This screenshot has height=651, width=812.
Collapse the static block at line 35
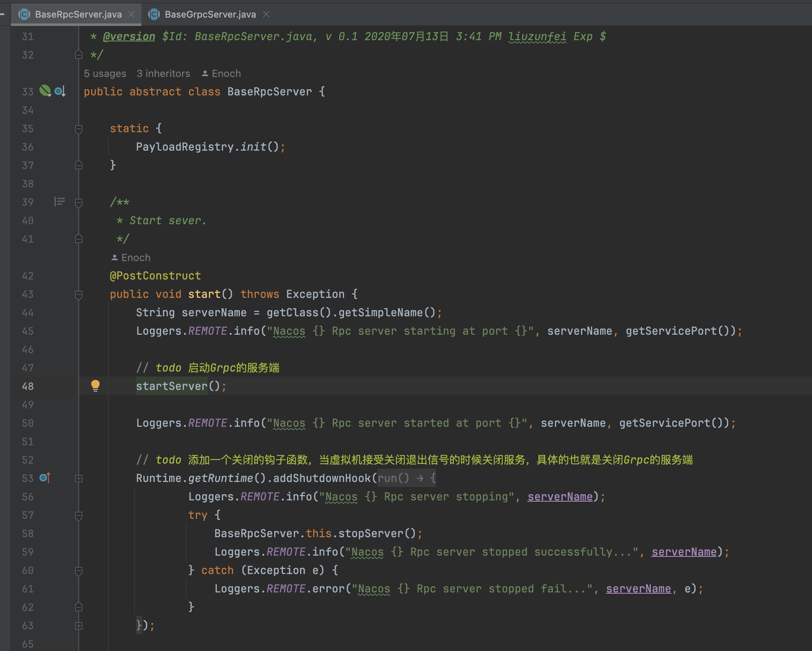[x=78, y=128]
